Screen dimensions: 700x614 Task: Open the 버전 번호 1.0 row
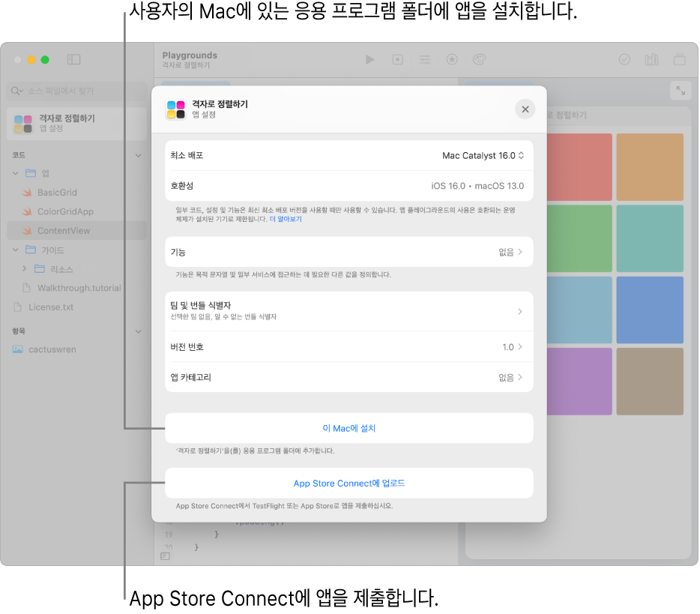(x=349, y=347)
